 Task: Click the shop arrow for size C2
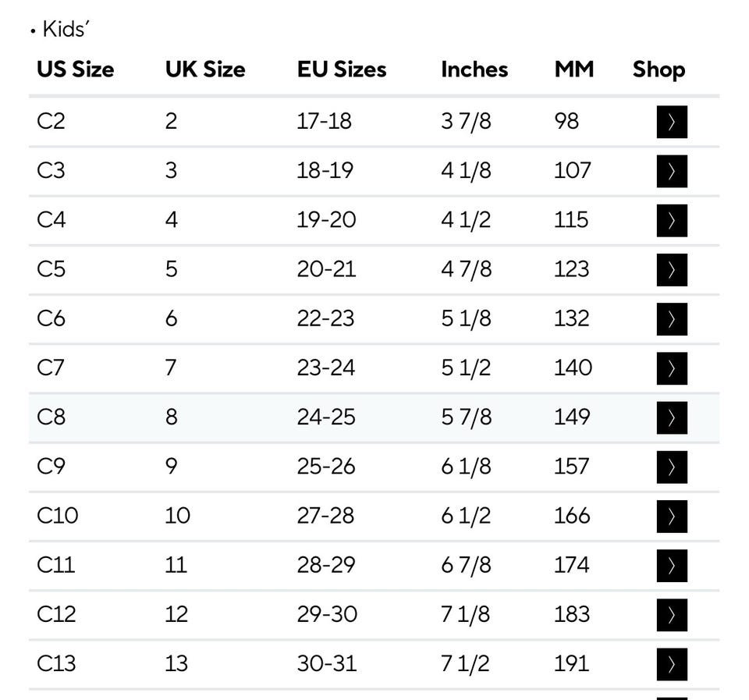click(671, 122)
